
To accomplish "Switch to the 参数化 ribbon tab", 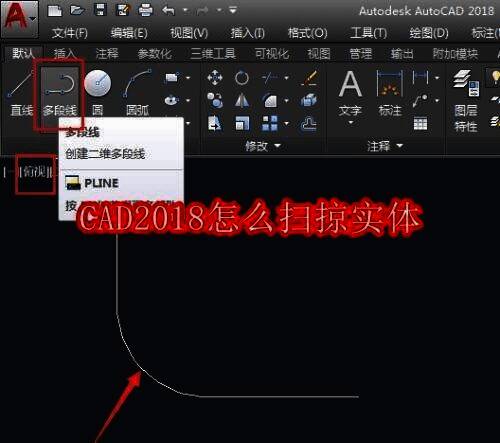I will tap(155, 54).
